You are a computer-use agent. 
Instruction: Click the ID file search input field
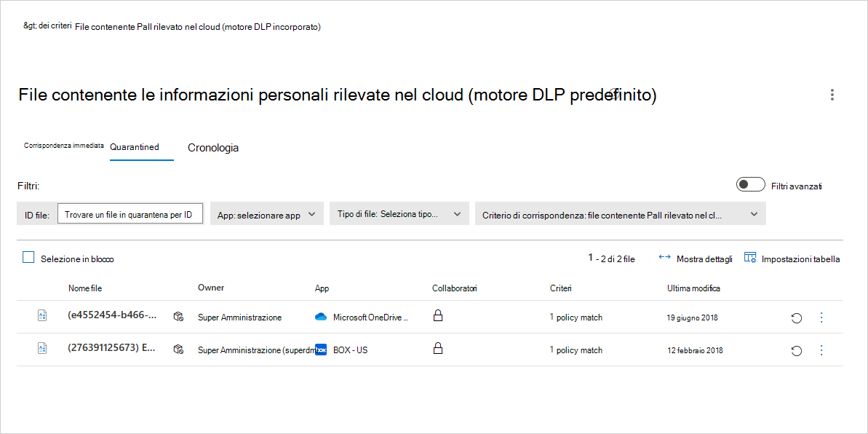point(131,215)
